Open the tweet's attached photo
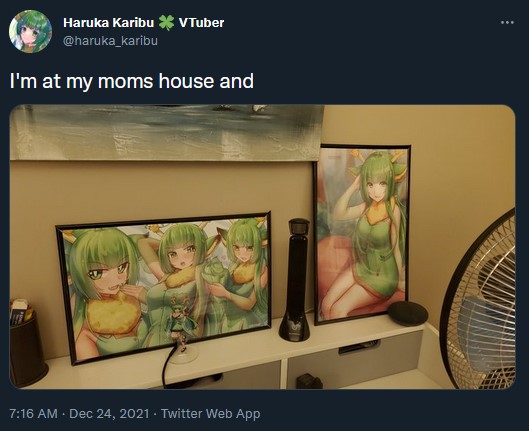Image resolution: width=529 pixels, height=431 pixels. [x=262, y=247]
